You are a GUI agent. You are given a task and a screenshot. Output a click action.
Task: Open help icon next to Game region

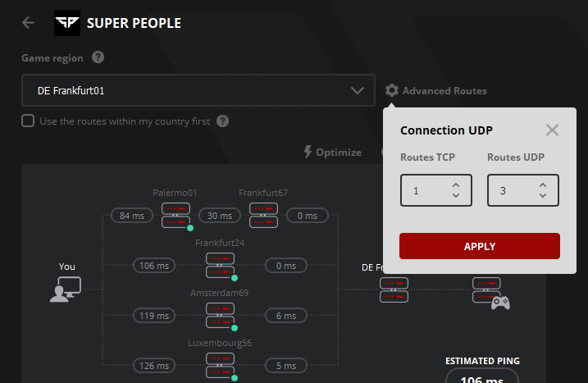(98, 57)
